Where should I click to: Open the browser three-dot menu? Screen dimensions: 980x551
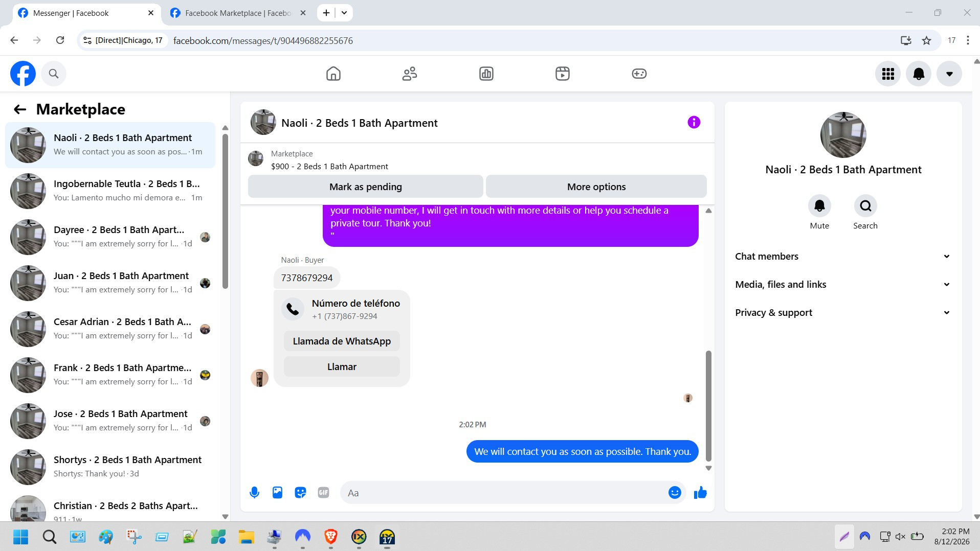(x=968, y=40)
